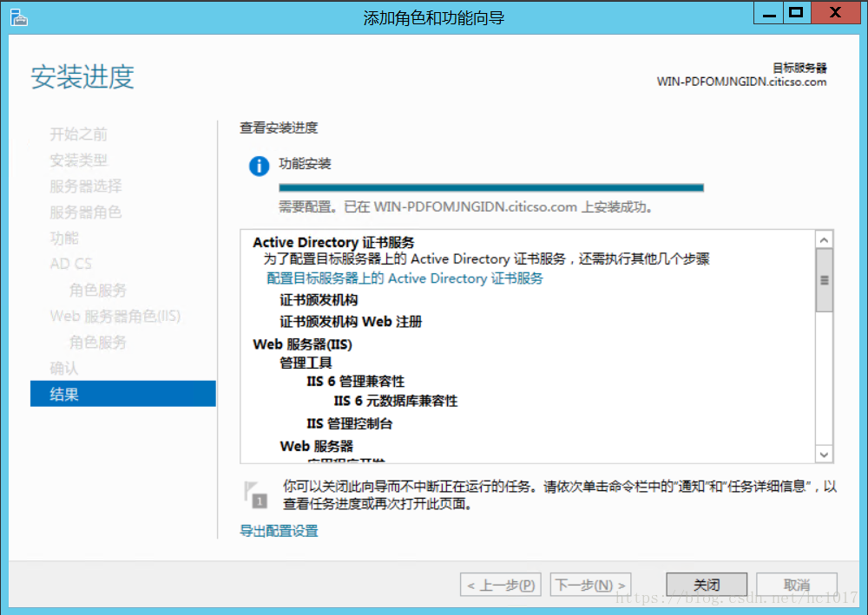The image size is (868, 615).
Task: Open 角色服务 under Web 服务器角色(IIS)
Action: pos(98,343)
